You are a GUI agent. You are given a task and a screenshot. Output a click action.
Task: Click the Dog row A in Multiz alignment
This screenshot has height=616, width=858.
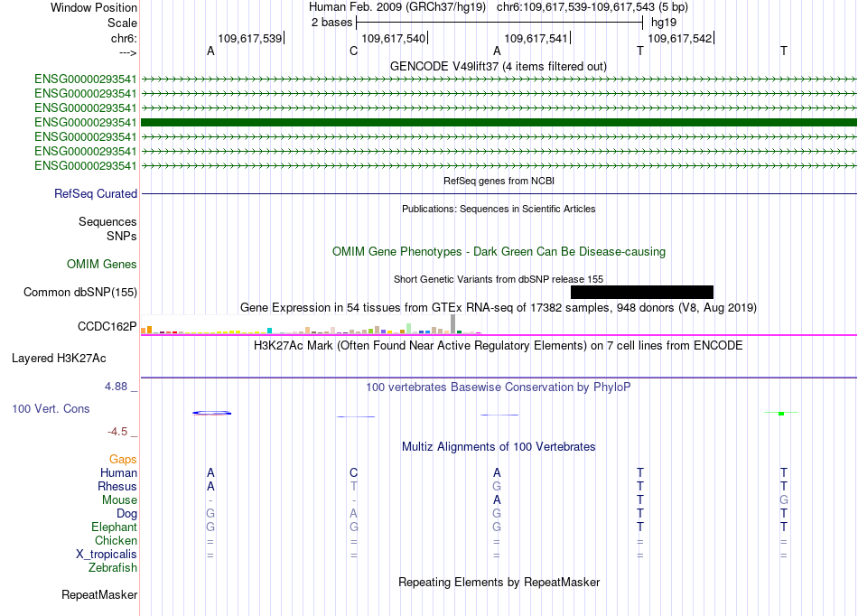(x=353, y=514)
